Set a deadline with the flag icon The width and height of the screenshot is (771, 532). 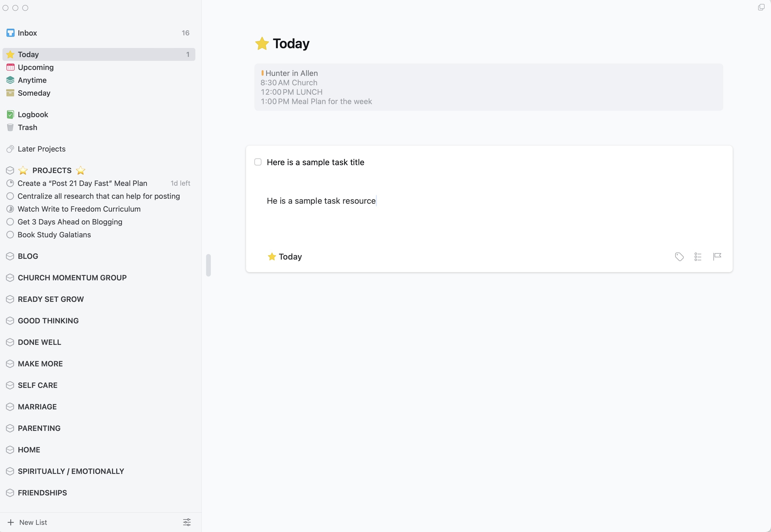717,256
